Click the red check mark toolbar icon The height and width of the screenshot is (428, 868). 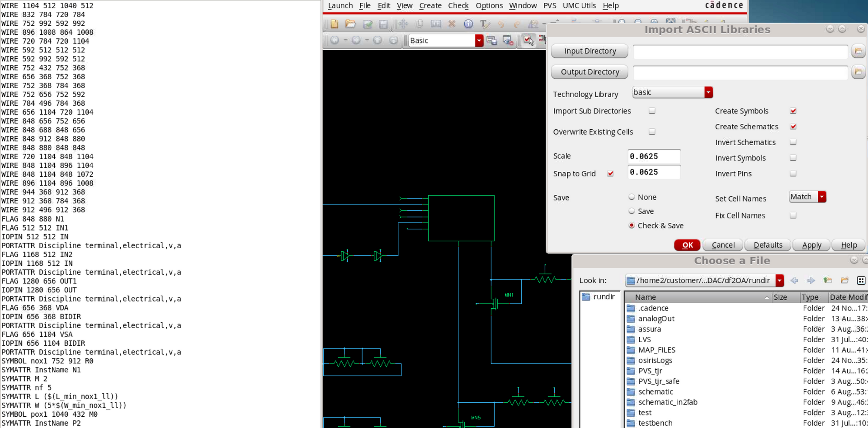528,40
